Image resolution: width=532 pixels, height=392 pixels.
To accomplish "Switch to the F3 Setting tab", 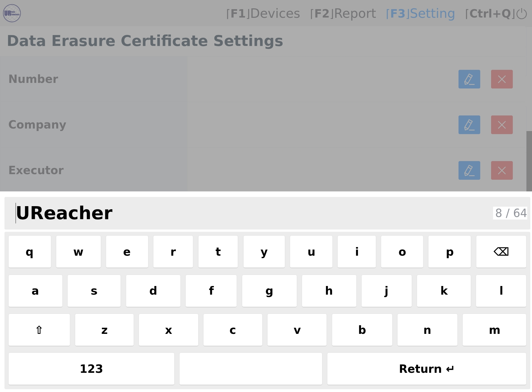I will point(420,14).
